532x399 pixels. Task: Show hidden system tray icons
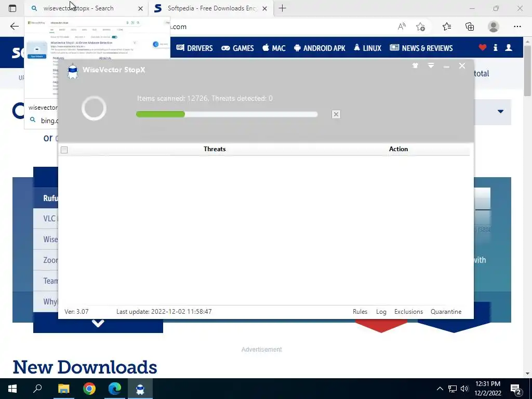(440, 389)
